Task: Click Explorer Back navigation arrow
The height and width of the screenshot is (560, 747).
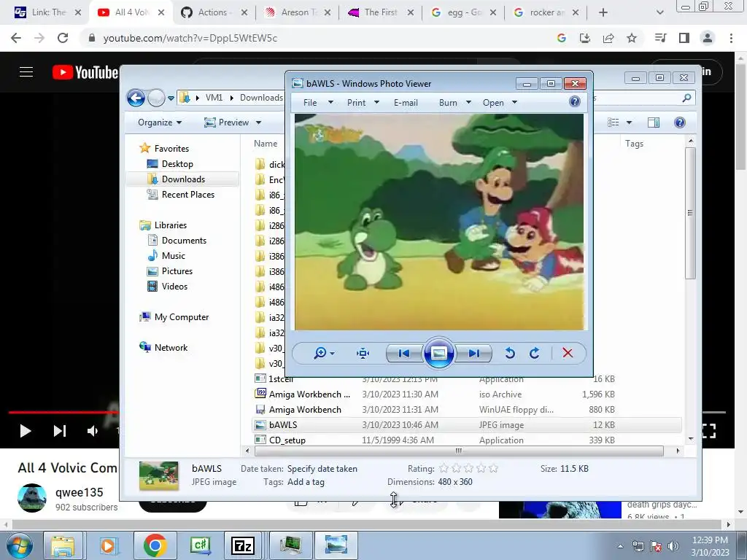Action: [x=136, y=98]
